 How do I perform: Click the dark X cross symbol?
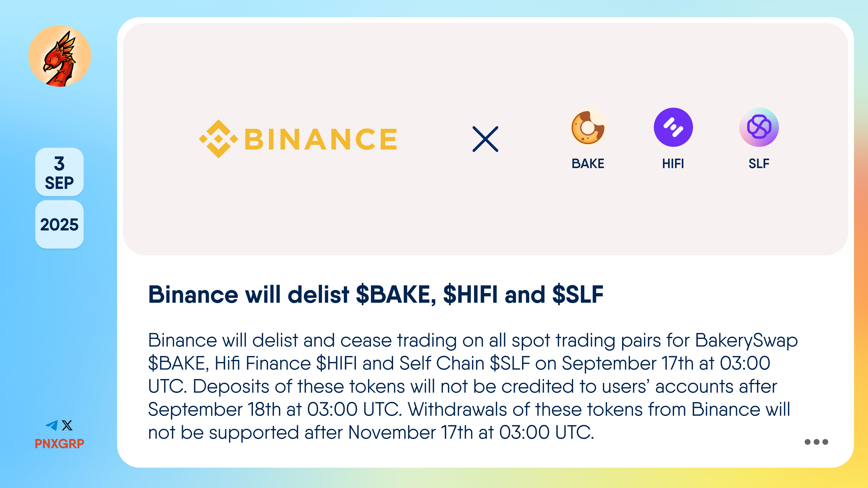[485, 139]
